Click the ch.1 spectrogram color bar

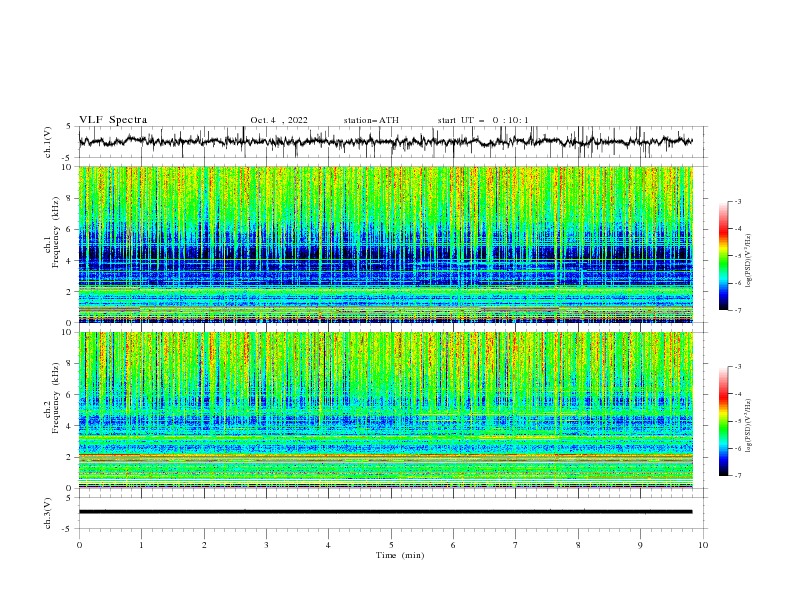(x=723, y=256)
